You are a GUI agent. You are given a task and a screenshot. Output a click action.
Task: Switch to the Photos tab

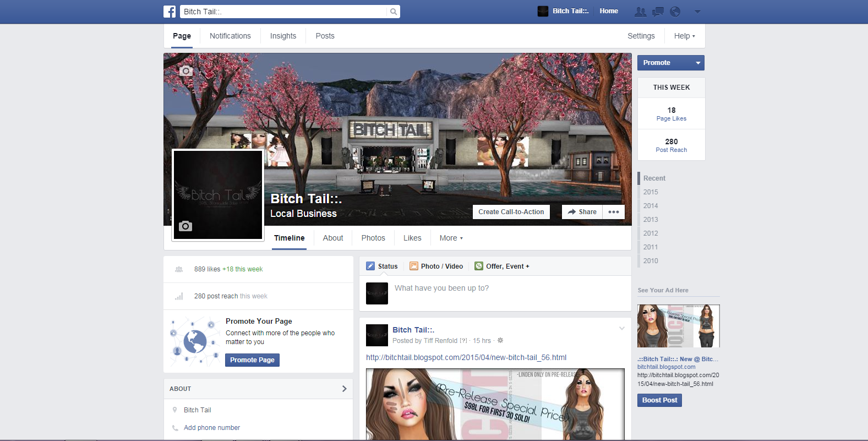coord(373,238)
